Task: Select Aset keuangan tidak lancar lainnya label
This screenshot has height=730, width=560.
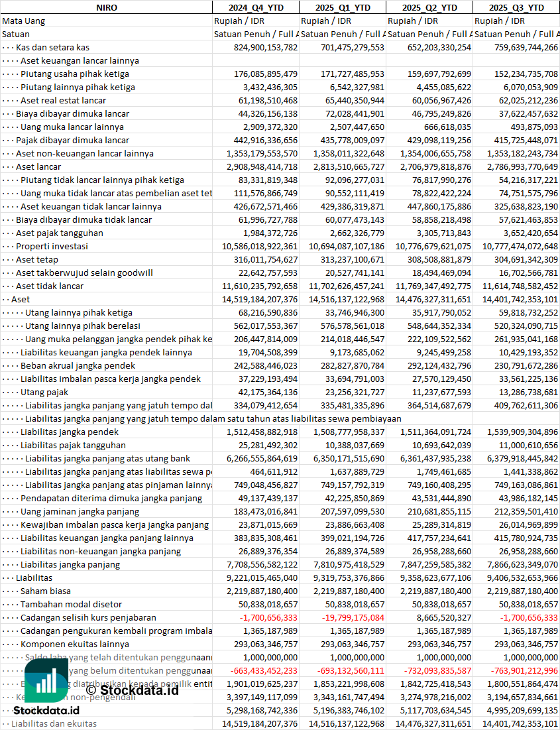Action: [x=91, y=206]
